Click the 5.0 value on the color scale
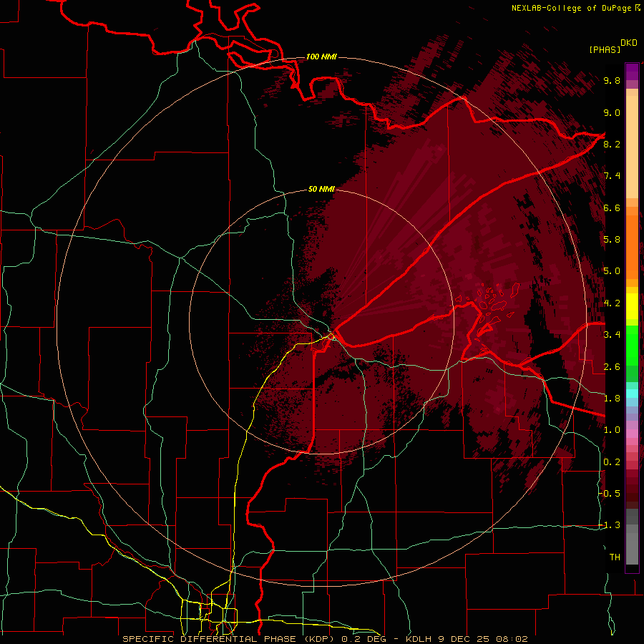Viewport: 644px width, 644px height. tap(612, 271)
